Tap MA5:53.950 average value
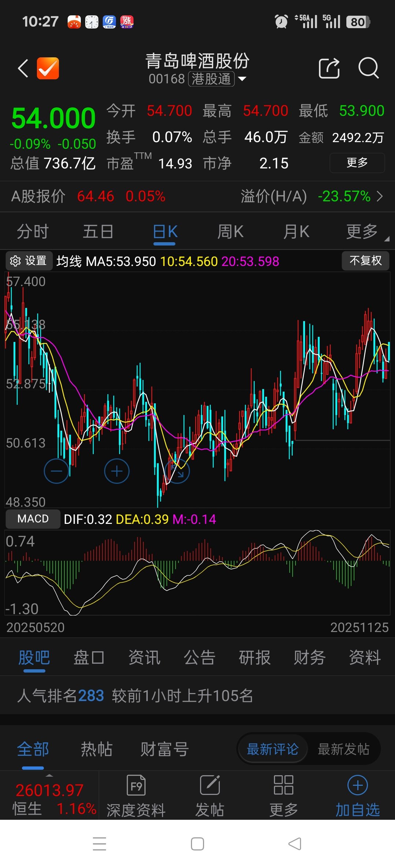The image size is (395, 868). pos(121,261)
